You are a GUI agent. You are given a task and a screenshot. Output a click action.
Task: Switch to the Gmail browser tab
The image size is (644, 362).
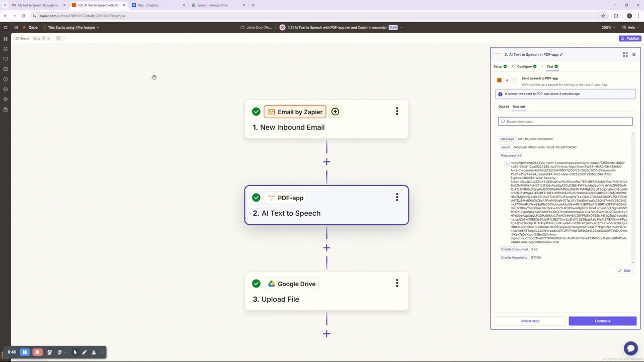(x=38, y=5)
